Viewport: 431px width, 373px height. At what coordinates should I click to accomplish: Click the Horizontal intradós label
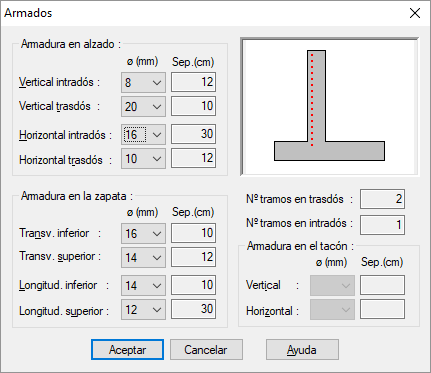(65, 135)
